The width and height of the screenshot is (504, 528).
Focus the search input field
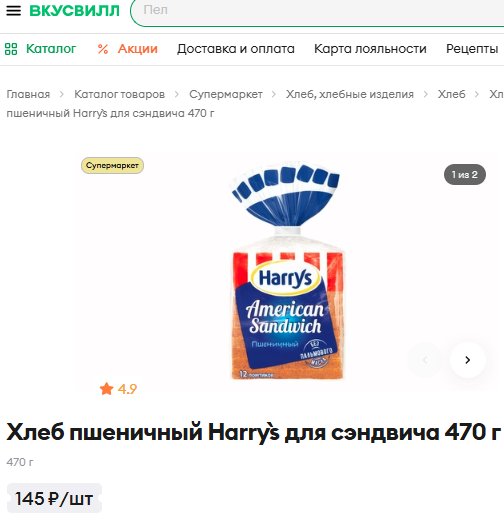pos(318,12)
